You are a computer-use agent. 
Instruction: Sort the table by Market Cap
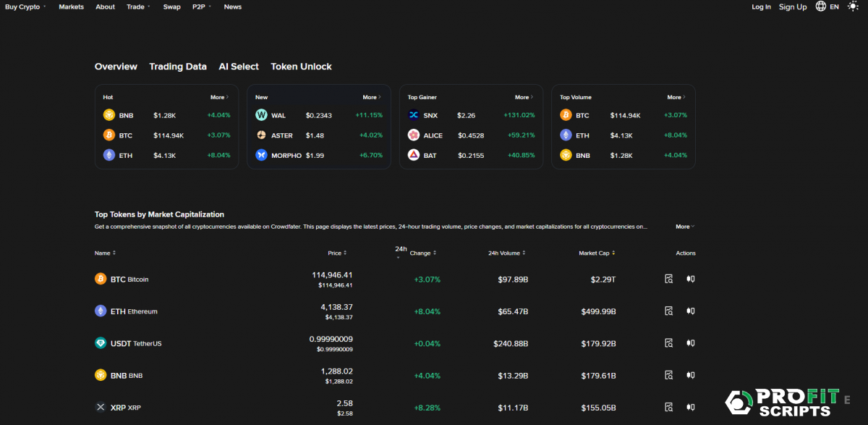[x=597, y=253]
